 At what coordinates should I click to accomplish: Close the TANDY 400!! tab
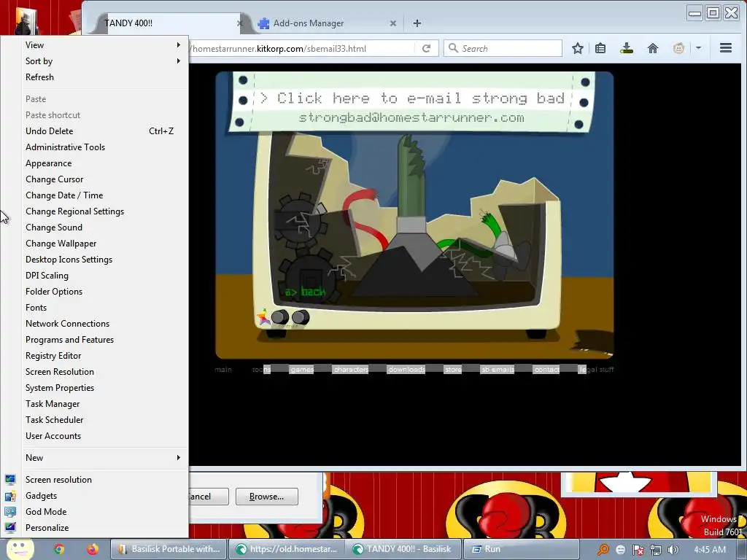(239, 23)
